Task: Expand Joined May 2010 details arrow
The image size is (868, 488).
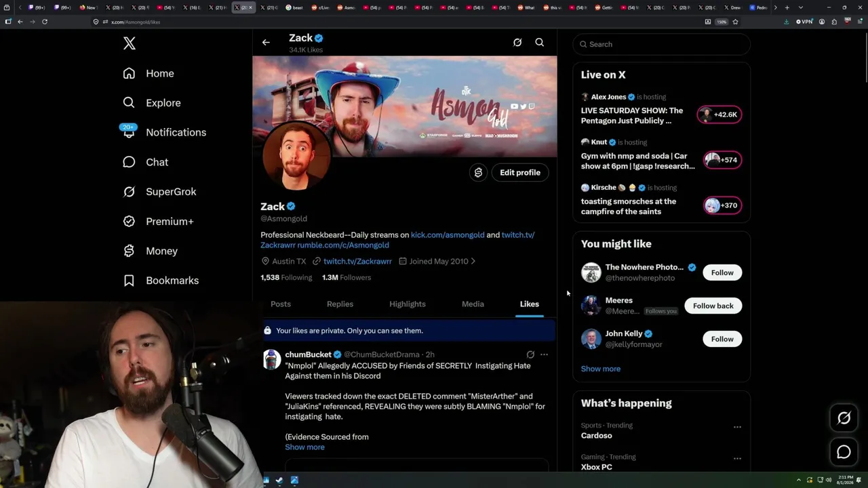Action: click(x=473, y=262)
